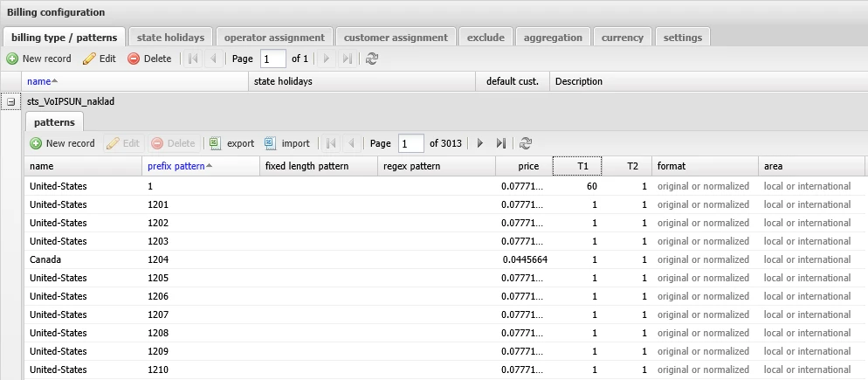The image size is (868, 380).
Task: Click Delete in patterns toolbar
Action: tap(173, 143)
